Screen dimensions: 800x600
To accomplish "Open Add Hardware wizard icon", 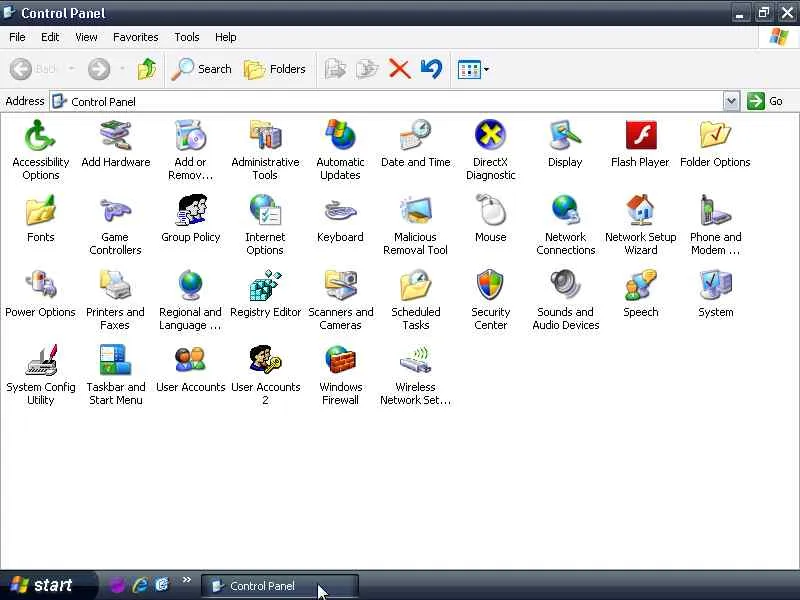I will pyautogui.click(x=115, y=135).
